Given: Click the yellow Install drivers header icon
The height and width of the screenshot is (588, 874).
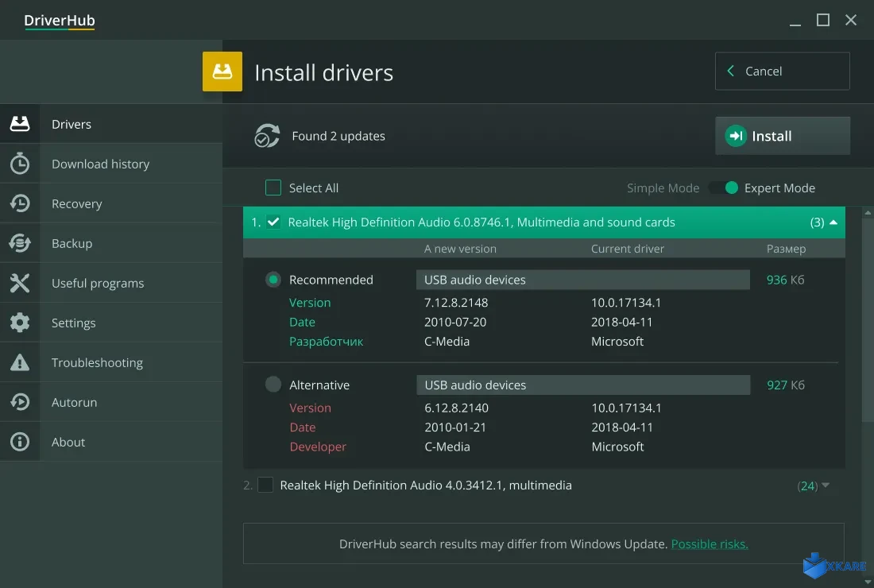Looking at the screenshot, I should click(x=222, y=72).
